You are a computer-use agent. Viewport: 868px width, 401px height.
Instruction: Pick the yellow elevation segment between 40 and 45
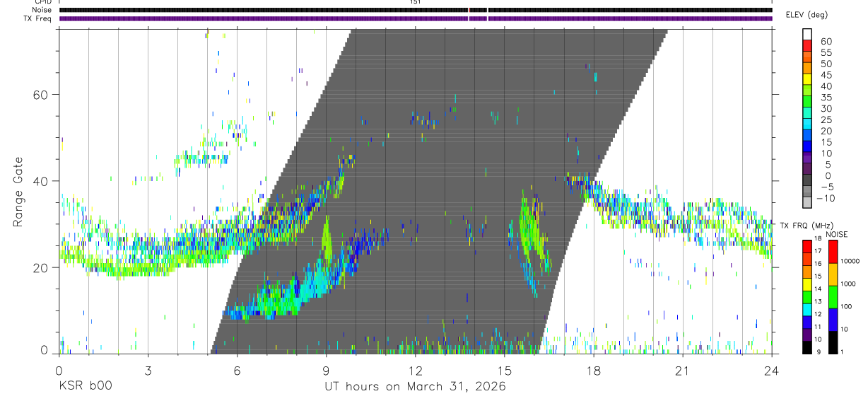click(x=807, y=81)
